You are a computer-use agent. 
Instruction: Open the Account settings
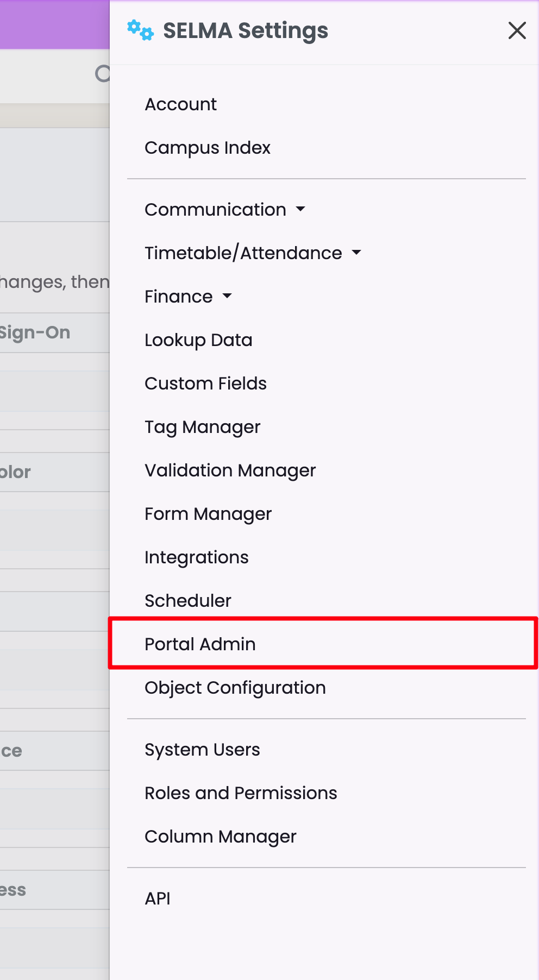(x=180, y=104)
